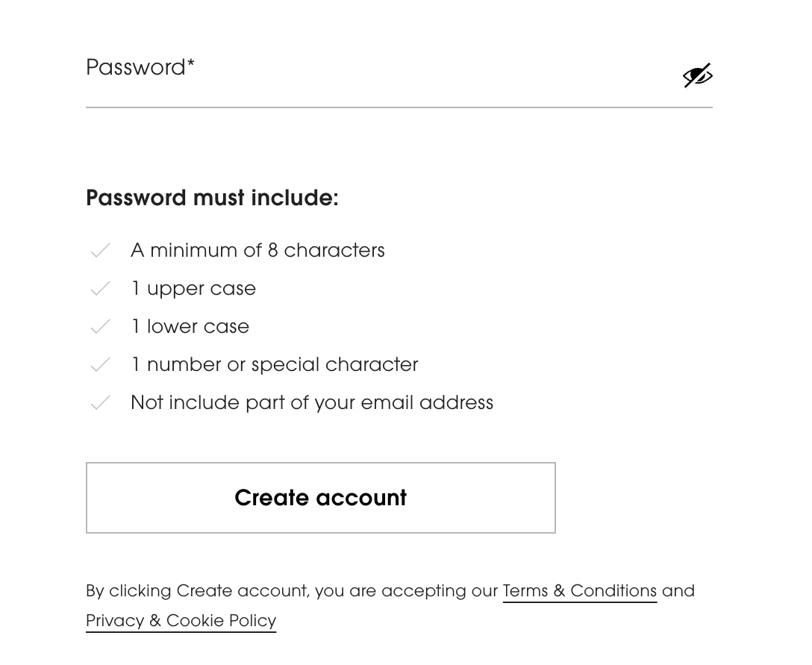
Task: Click the 'Password must include:' heading
Action: coord(212,198)
